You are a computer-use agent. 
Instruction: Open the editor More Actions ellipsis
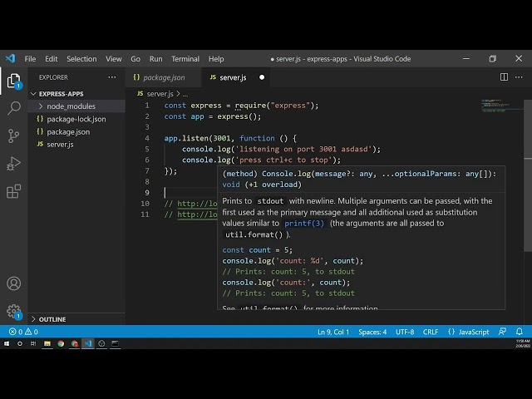pos(519,77)
